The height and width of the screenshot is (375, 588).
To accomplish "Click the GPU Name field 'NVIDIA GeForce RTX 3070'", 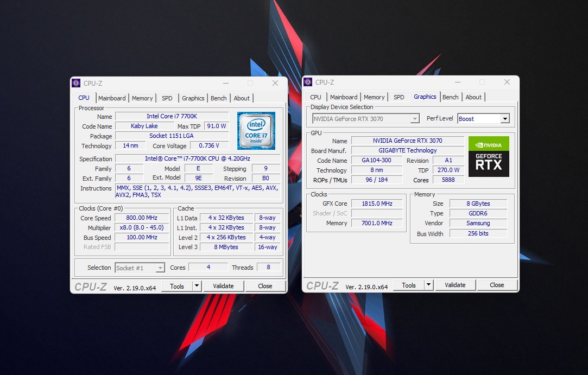I will point(408,141).
